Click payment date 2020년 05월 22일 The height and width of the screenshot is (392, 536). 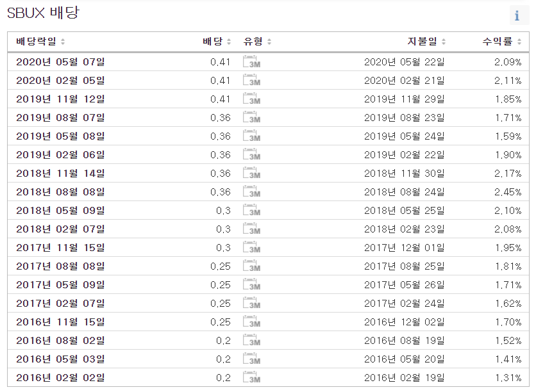405,61
